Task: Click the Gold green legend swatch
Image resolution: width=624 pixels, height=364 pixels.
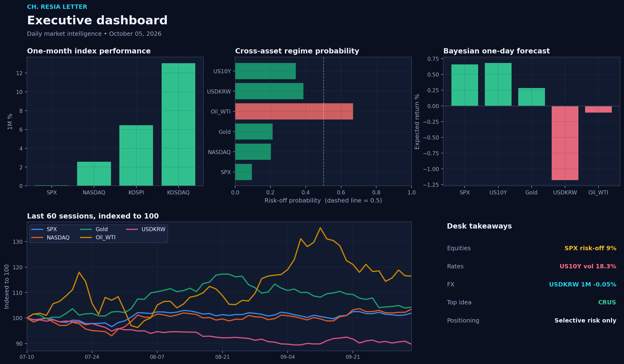Action: tap(86, 229)
